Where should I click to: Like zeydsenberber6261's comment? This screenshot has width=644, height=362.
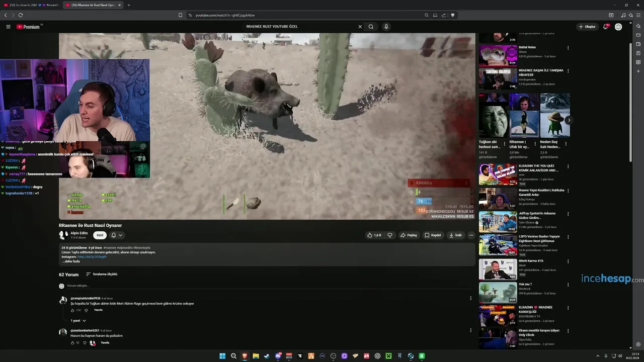pos(72,343)
